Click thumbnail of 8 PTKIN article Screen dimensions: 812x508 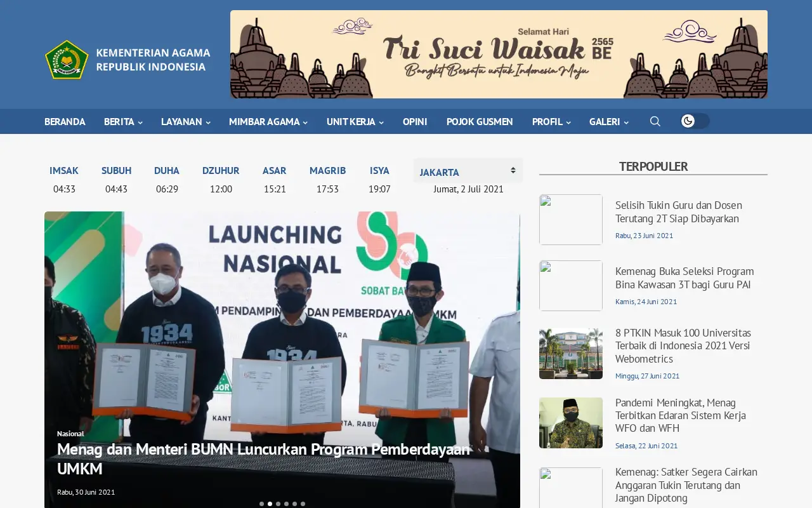(x=571, y=354)
